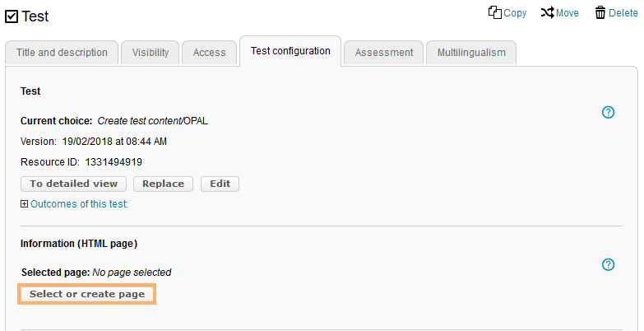This screenshot has width=644, height=331.
Task: Click the Move link text
Action: click(568, 13)
